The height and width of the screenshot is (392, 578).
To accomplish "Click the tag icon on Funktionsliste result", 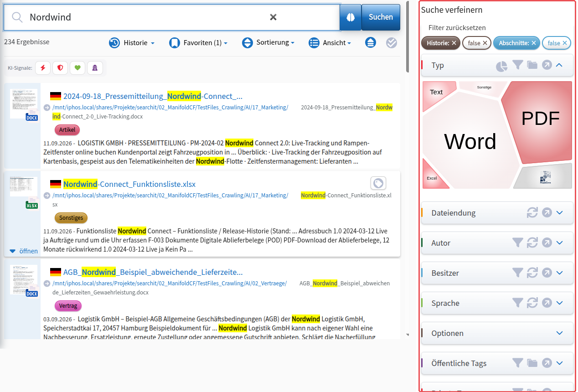I will pyautogui.click(x=378, y=183).
